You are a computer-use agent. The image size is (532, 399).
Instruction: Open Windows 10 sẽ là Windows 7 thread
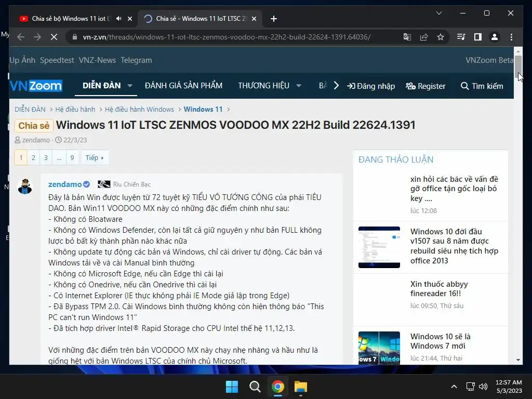tap(441, 341)
